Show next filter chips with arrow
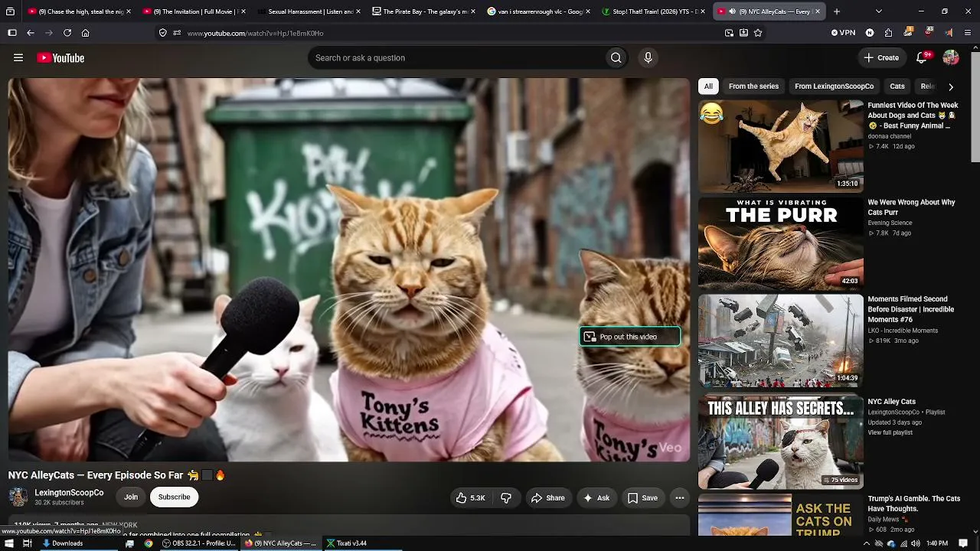 [x=951, y=86]
